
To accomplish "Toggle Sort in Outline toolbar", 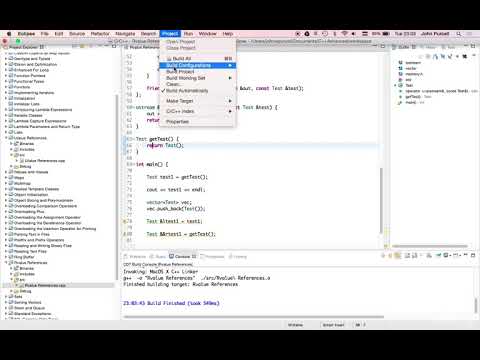I will (435, 57).
